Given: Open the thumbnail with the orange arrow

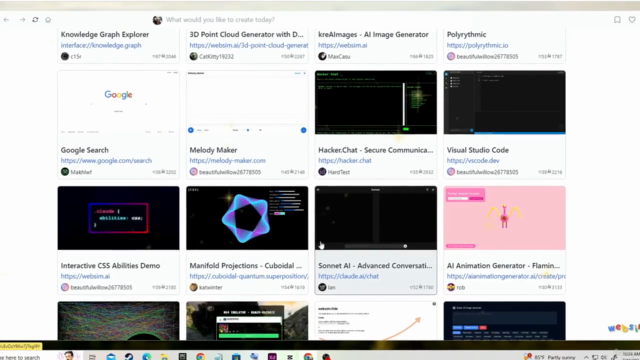Looking at the screenshot, I should click(376, 321).
